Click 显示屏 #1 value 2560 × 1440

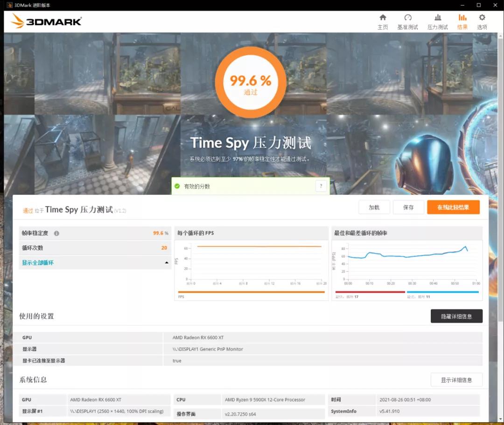[x=117, y=411]
